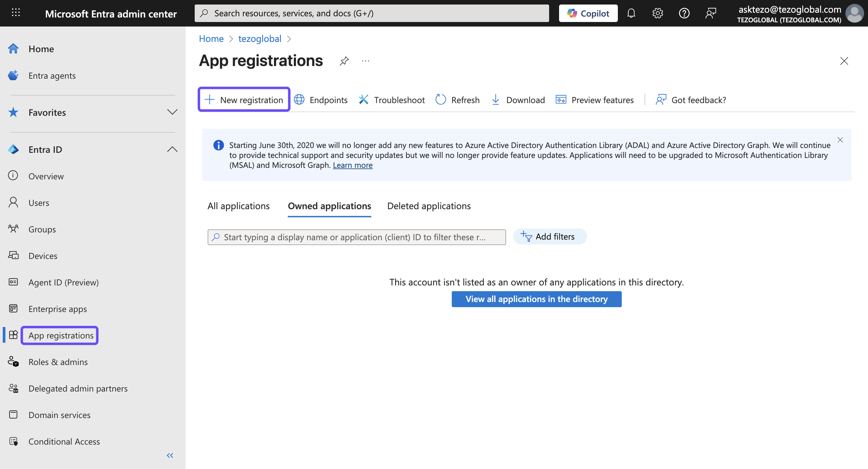The height and width of the screenshot is (469, 868).
Task: Open the more options ellipsis menu
Action: [366, 61]
